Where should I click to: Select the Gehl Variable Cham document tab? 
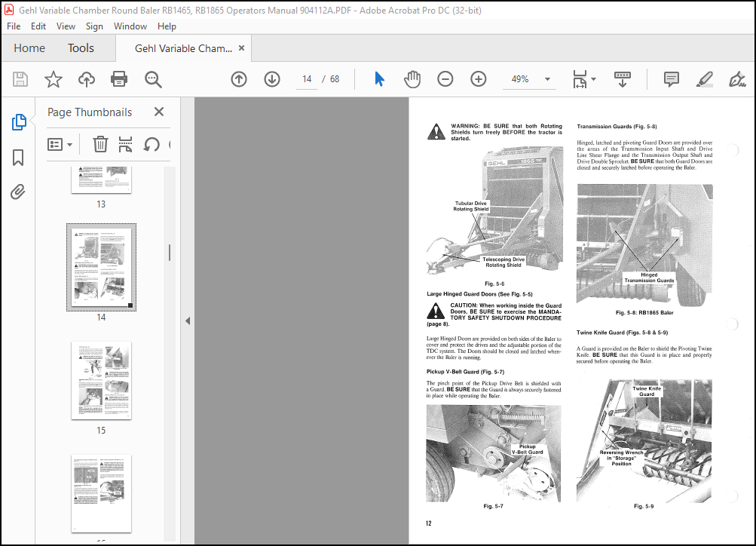click(x=183, y=48)
